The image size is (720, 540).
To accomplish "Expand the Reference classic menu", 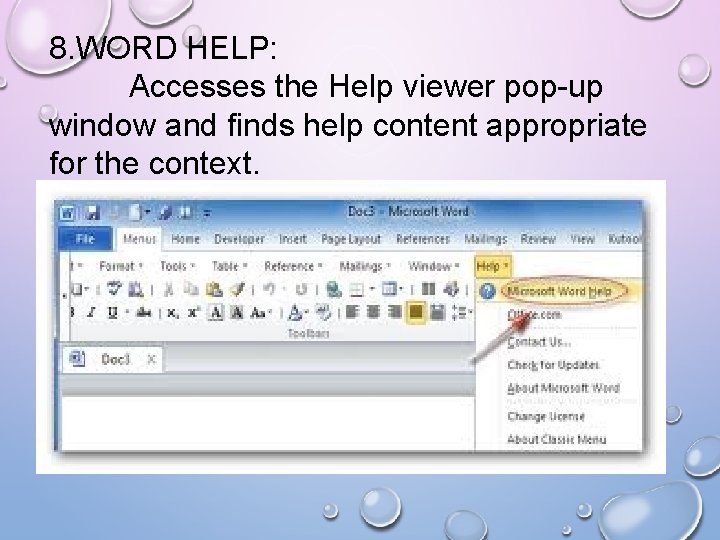I will (293, 266).
